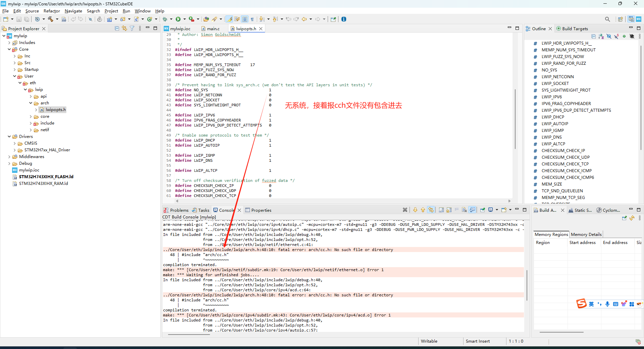644x349 pixels.
Task: Click the Build hammer icon in toolbar
Action: 51,19
